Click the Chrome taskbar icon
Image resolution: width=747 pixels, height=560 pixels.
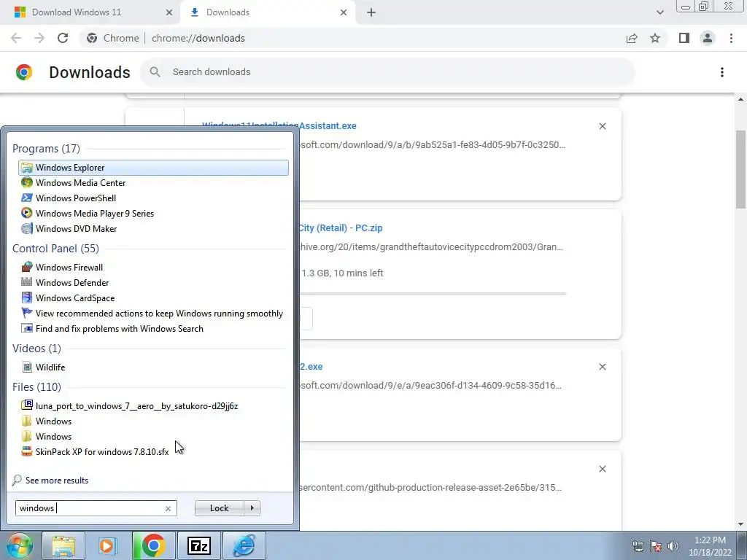[153, 545]
